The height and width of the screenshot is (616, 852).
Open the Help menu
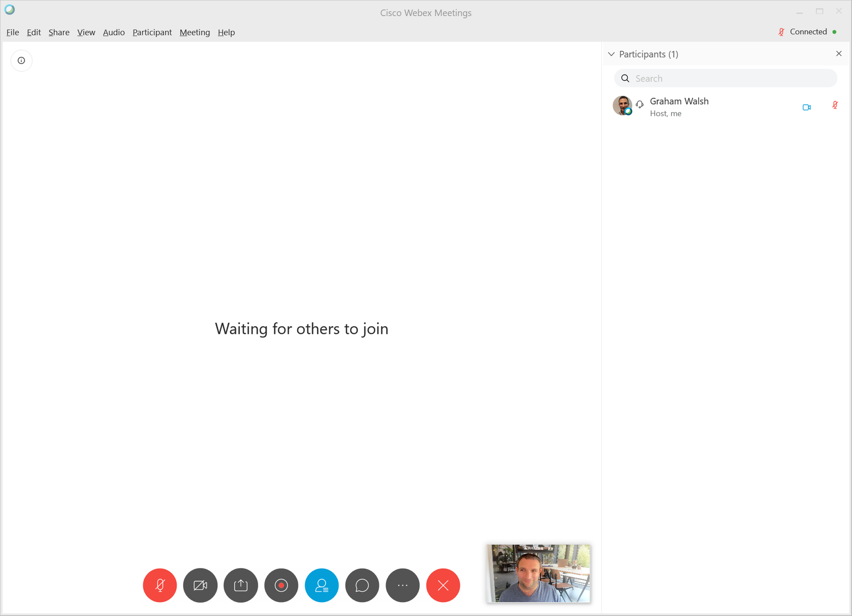(226, 32)
